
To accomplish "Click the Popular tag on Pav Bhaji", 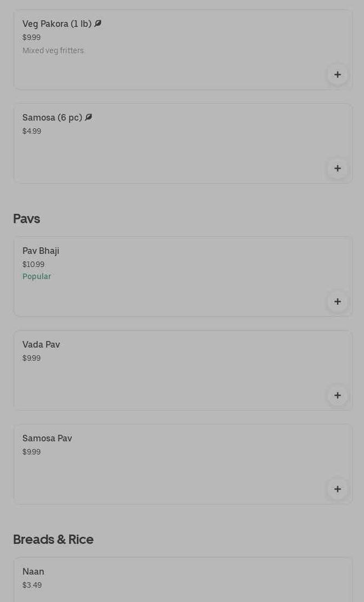I will click(x=37, y=276).
